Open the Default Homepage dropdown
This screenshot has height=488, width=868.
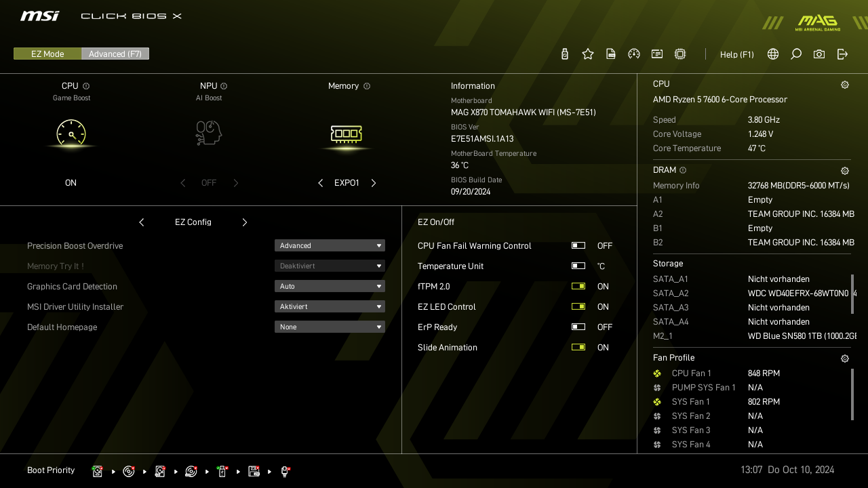point(330,327)
